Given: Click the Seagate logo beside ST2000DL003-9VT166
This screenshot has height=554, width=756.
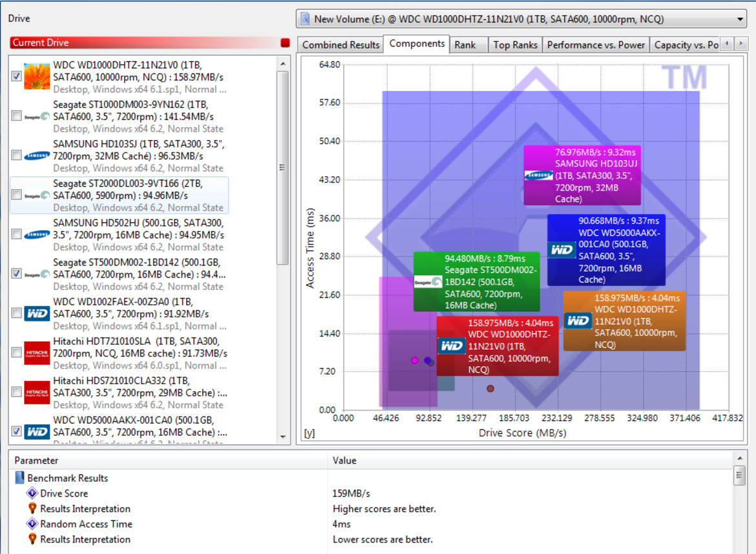Looking at the screenshot, I should pyautogui.click(x=37, y=195).
